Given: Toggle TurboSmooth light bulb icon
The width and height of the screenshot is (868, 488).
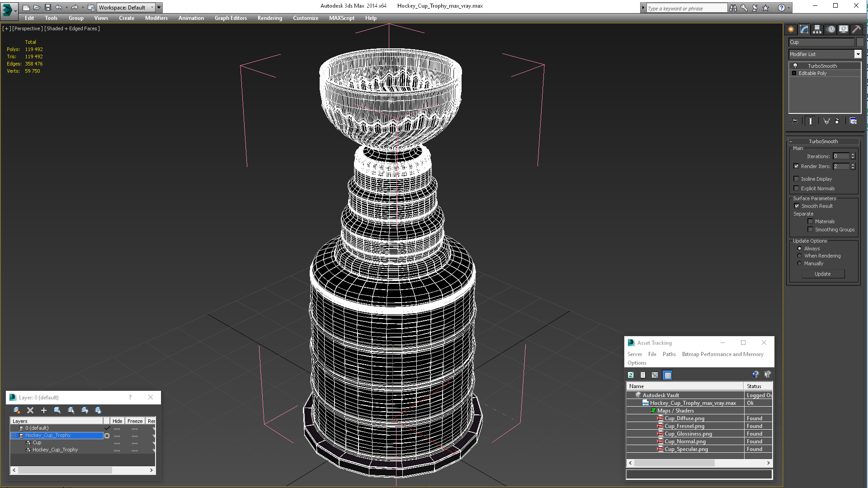Looking at the screenshot, I should point(795,66).
